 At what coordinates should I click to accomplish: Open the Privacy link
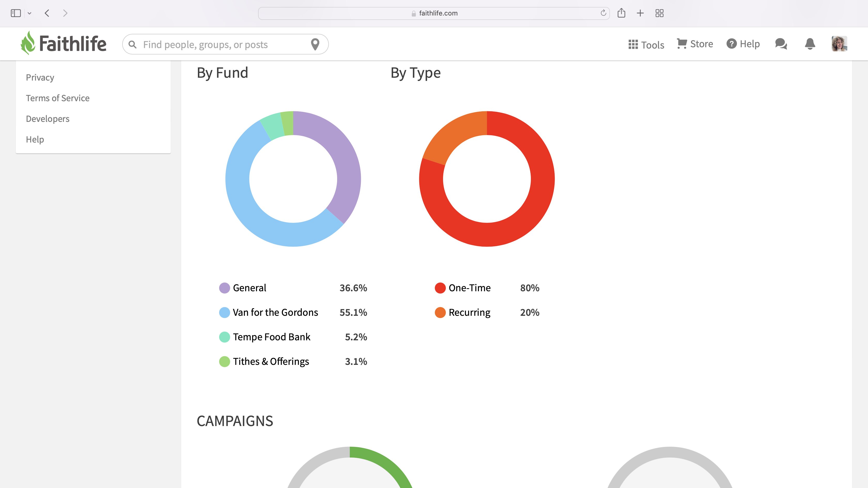(x=40, y=77)
